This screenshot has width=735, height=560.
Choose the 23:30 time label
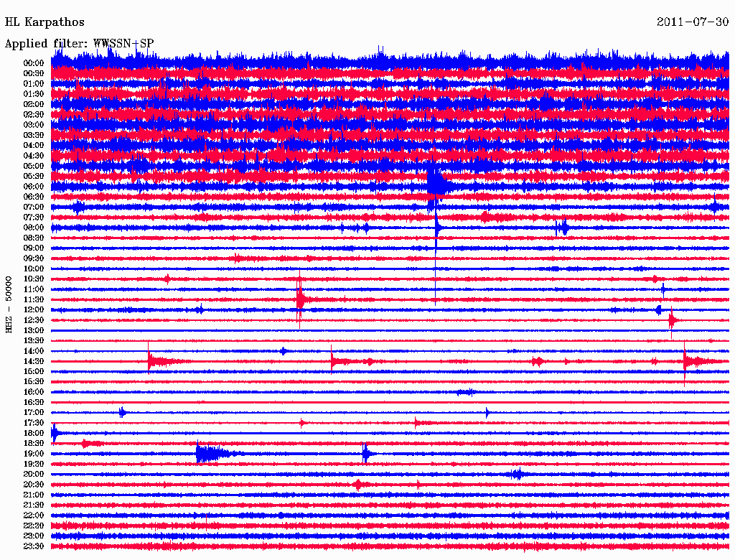click(34, 546)
